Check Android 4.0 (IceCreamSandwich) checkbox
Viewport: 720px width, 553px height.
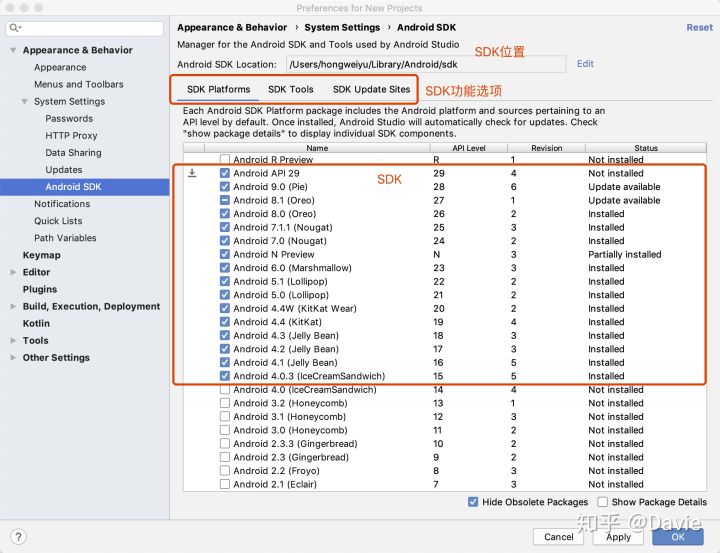coord(225,389)
